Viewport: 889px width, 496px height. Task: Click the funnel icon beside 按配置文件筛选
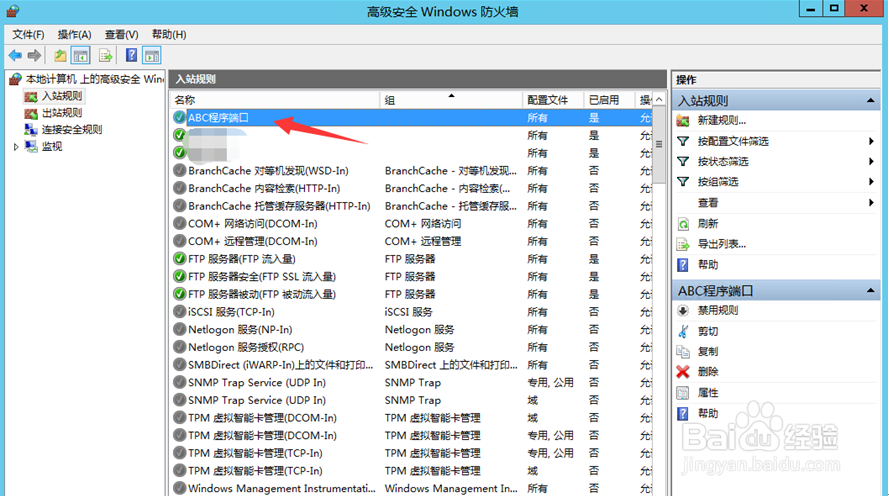[683, 141]
